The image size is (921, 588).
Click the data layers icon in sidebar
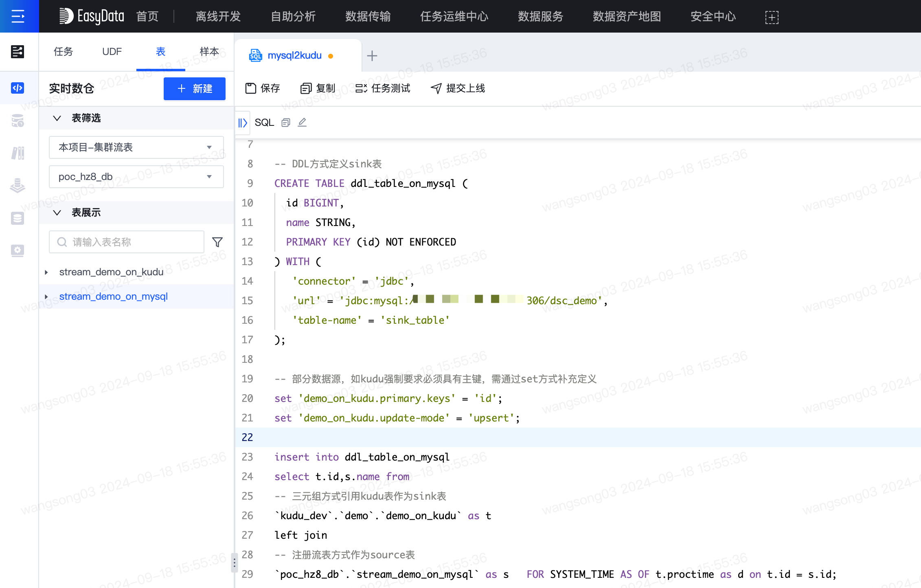tap(18, 186)
